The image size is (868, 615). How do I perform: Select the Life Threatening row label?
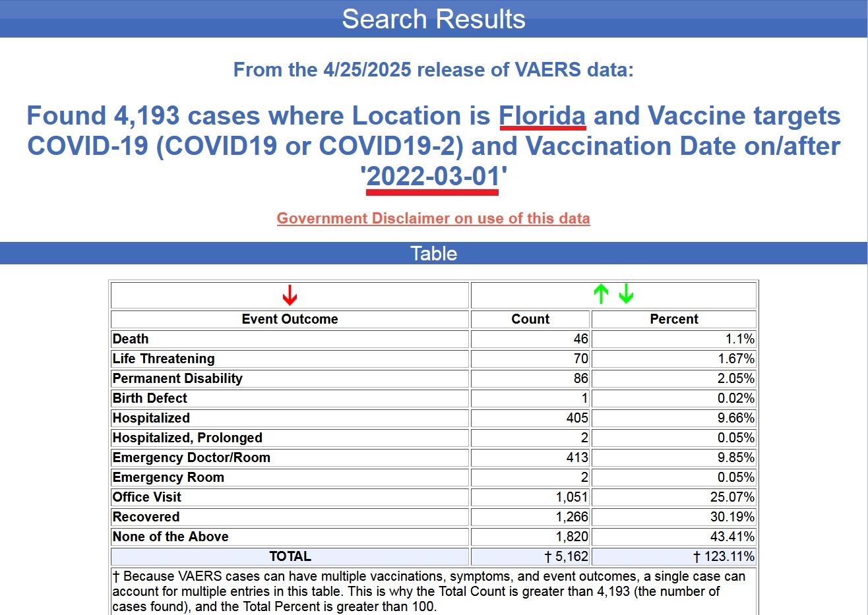pyautogui.click(x=164, y=359)
